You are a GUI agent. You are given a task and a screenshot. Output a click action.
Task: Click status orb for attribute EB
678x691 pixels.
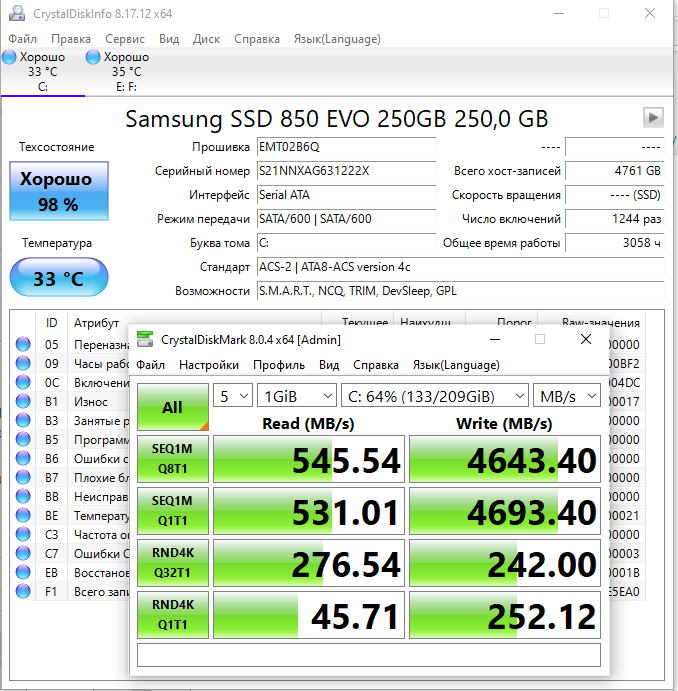[x=23, y=572]
